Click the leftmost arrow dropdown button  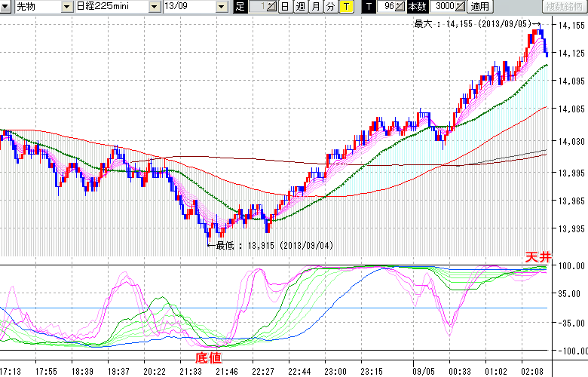[6, 7]
